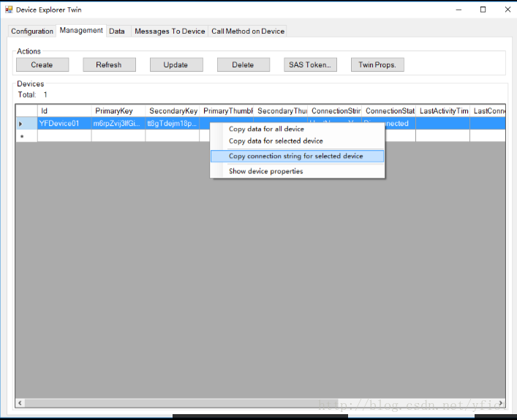Open Call Method on Device tab
This screenshot has height=420, width=517.
(248, 31)
